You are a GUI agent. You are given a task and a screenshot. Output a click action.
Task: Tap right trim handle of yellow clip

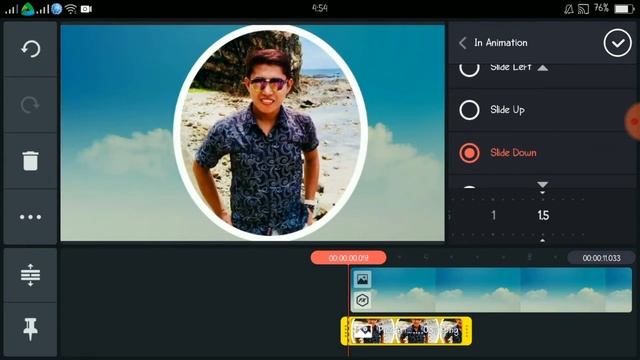click(467, 331)
